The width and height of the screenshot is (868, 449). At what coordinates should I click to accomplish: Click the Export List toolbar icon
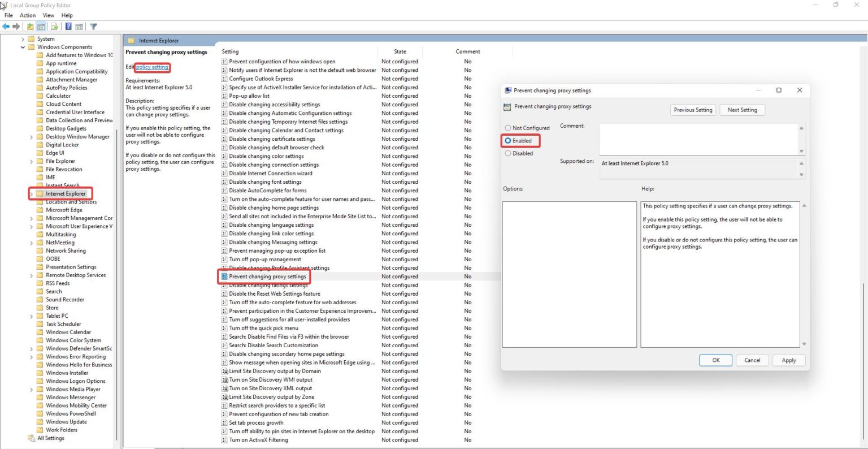point(54,26)
